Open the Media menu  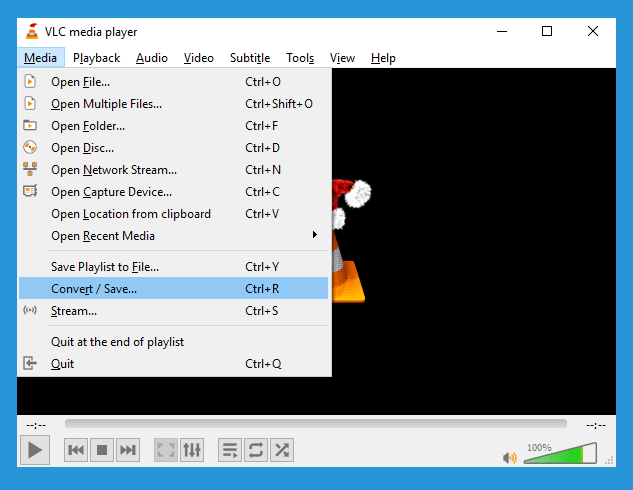[40, 58]
